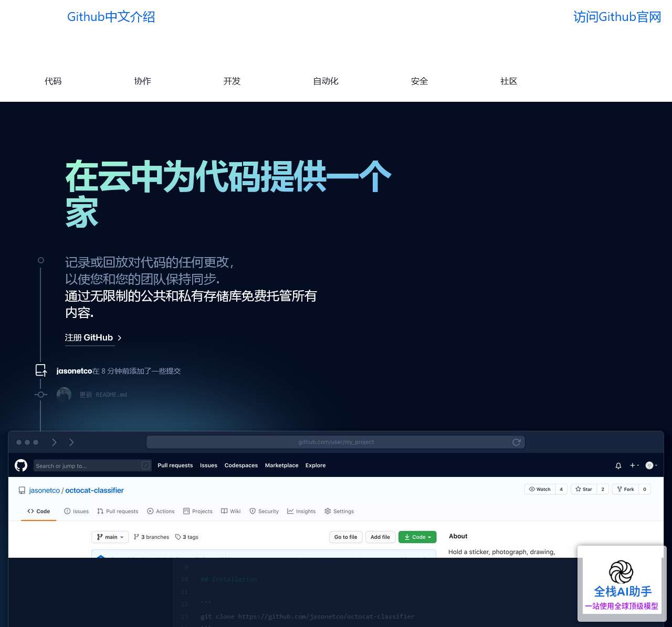Switch to the Insights tab
The image size is (672, 627).
click(301, 511)
